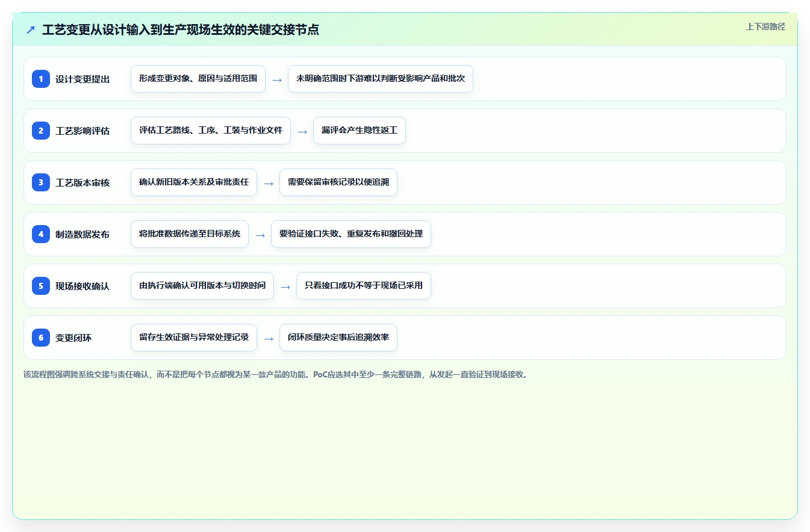
Task: Click the 确认新旧版本关系及审批责任 box
Action: pos(194,182)
